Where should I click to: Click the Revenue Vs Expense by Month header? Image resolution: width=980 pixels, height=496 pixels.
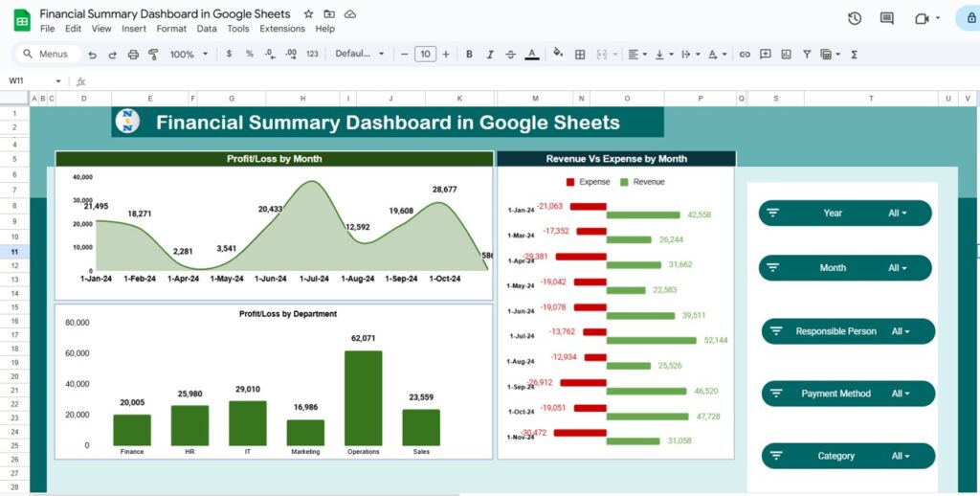pyautogui.click(x=616, y=159)
